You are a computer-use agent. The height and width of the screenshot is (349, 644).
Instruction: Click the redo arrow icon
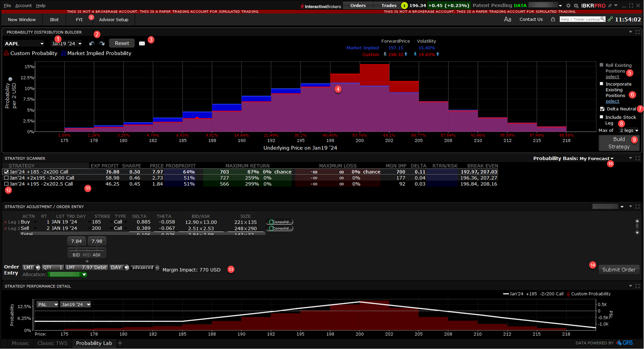coord(102,43)
